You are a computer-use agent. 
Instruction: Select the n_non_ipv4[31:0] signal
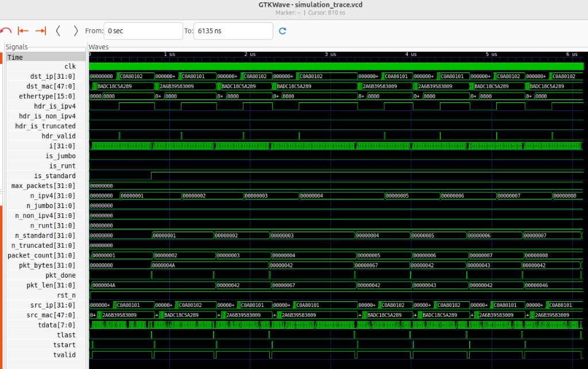[x=46, y=216]
